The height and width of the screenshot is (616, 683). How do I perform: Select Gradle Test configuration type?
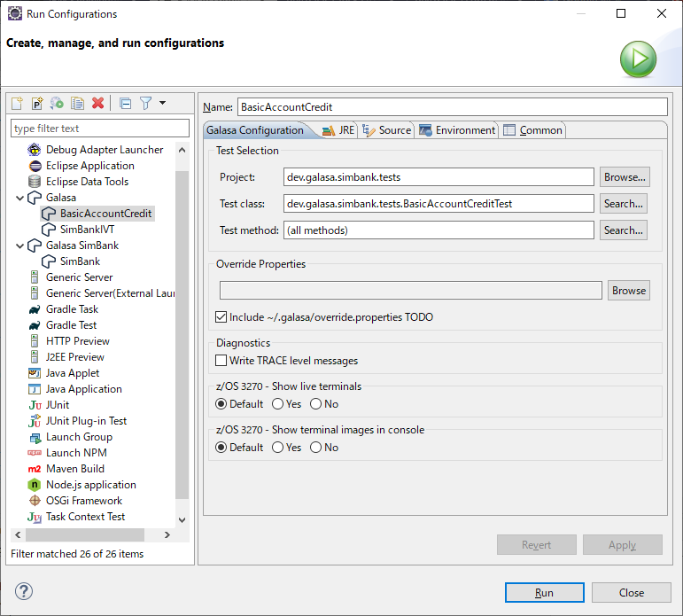72,325
